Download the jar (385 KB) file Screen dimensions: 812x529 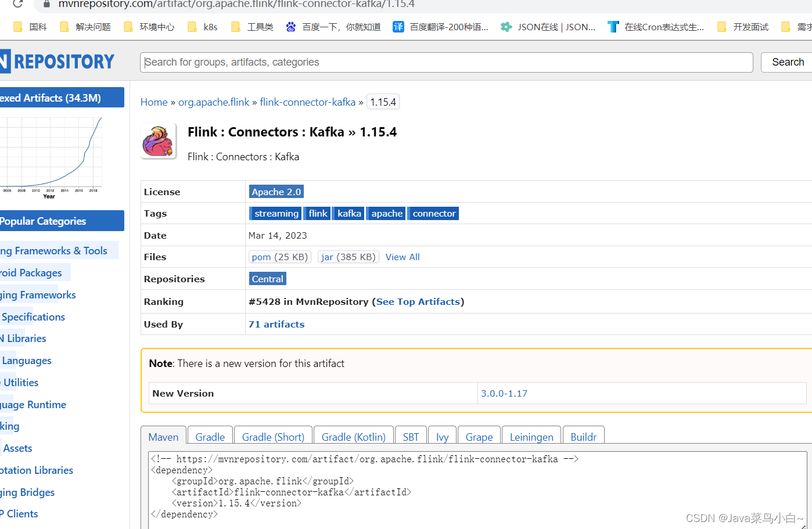coord(348,257)
